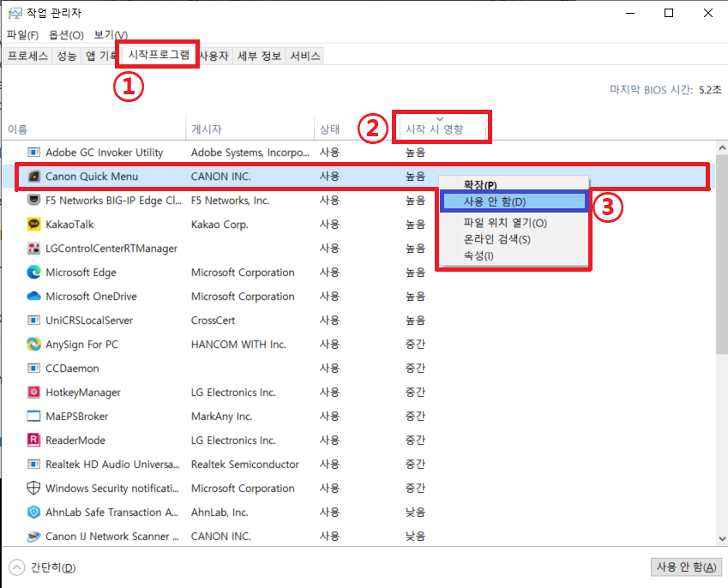Select the Microsoft Edge row name

click(x=81, y=273)
